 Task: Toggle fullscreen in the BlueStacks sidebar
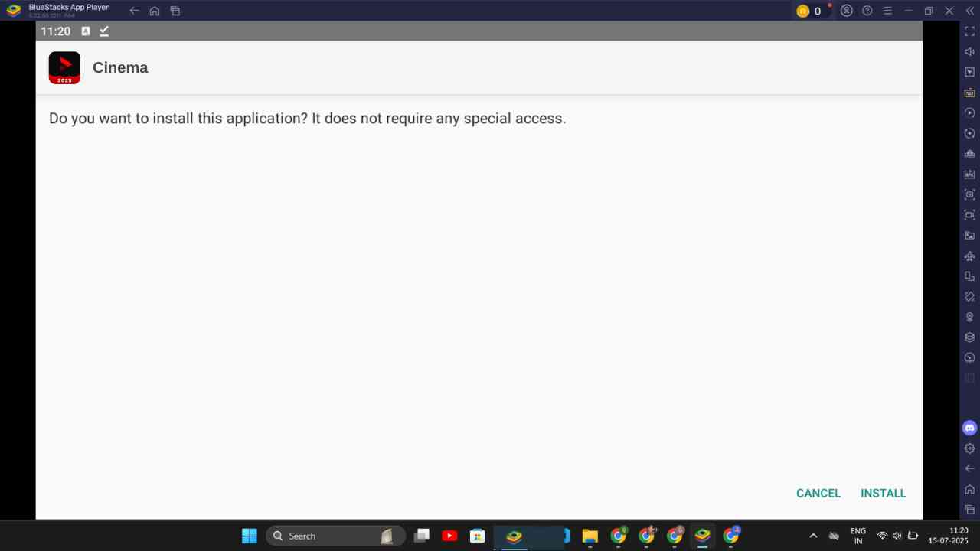point(969,31)
